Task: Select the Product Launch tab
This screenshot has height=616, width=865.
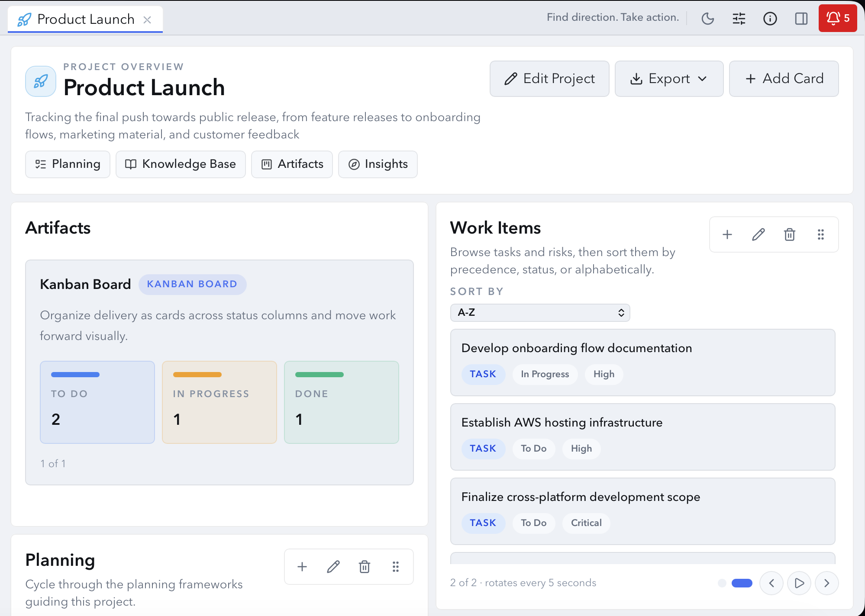Action: pos(85,19)
